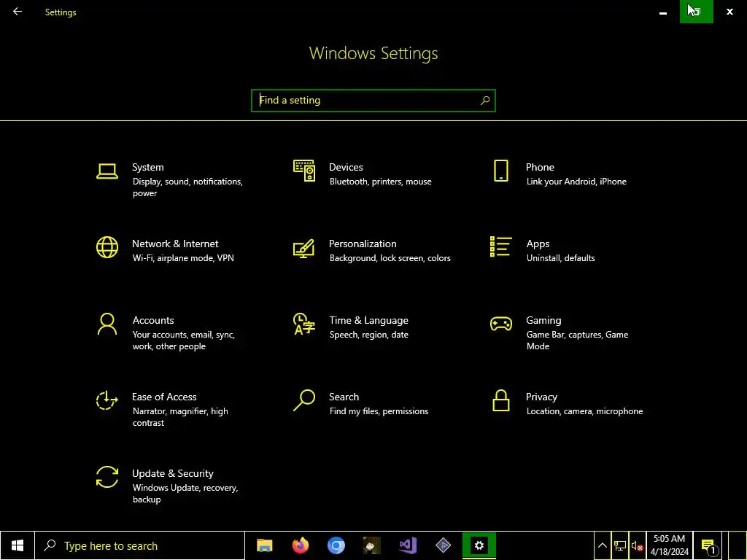The image size is (747, 560).
Task: Open the Phone icon
Action: coord(500,171)
